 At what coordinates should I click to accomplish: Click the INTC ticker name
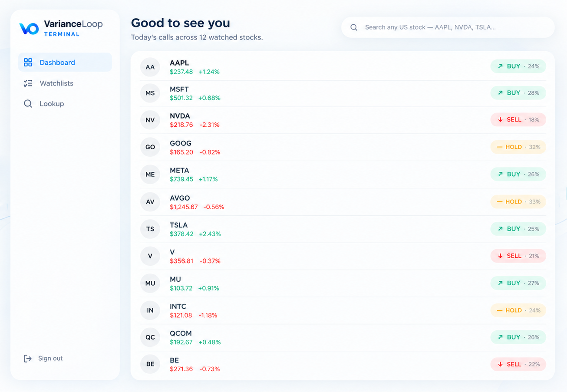[178, 306]
